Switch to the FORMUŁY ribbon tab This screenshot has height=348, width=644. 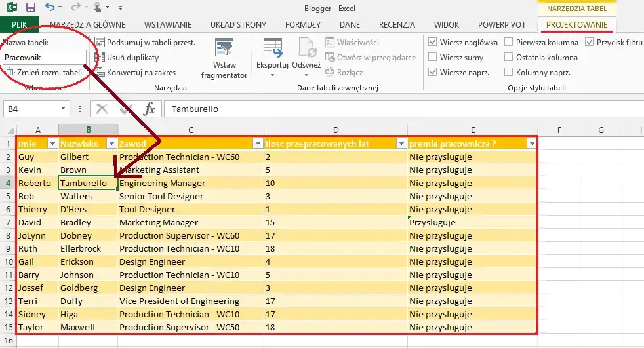[302, 25]
